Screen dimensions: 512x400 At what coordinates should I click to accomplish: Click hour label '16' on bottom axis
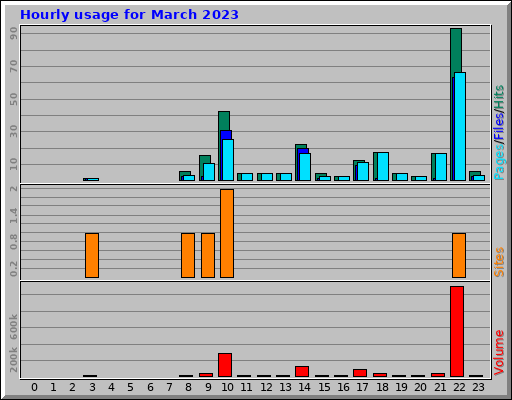click(343, 387)
